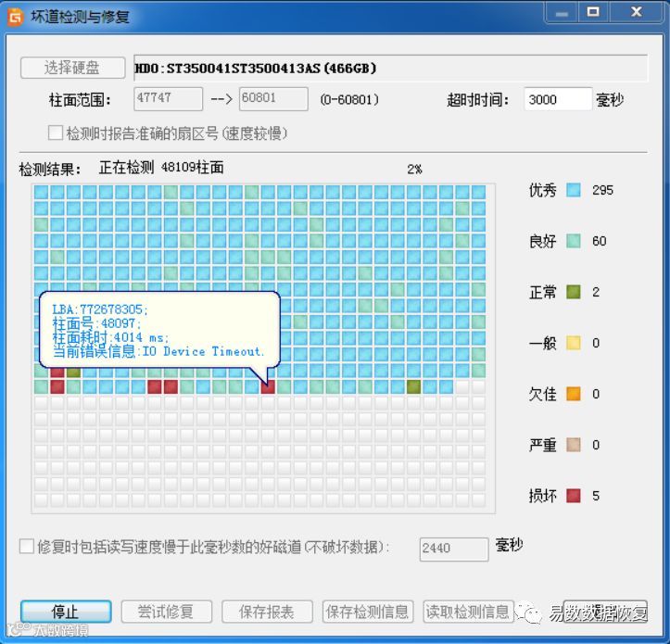This screenshot has height=644, width=670.
Task: Click the milliseconds field showing 2440
Action: tap(454, 549)
